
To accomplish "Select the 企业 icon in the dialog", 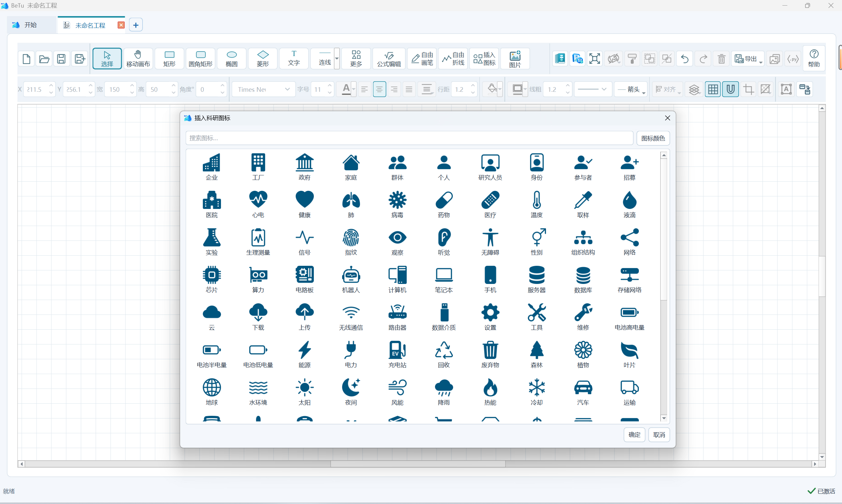I will pos(211,167).
